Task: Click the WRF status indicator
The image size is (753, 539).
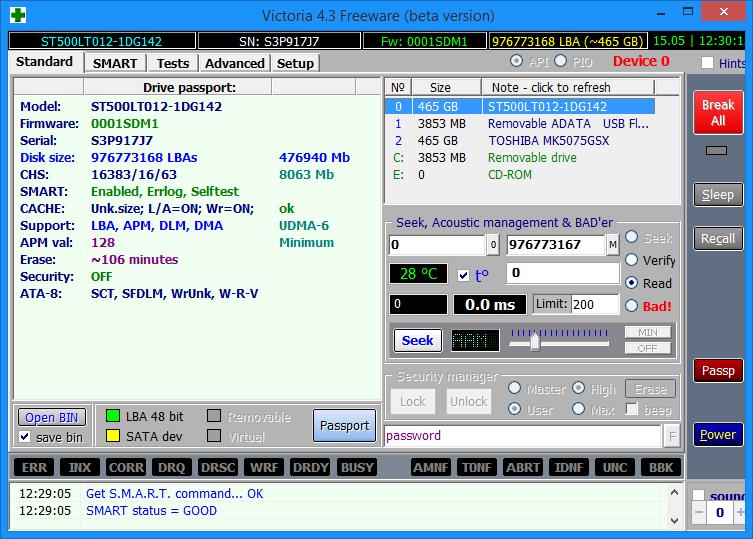Action: tap(264, 467)
